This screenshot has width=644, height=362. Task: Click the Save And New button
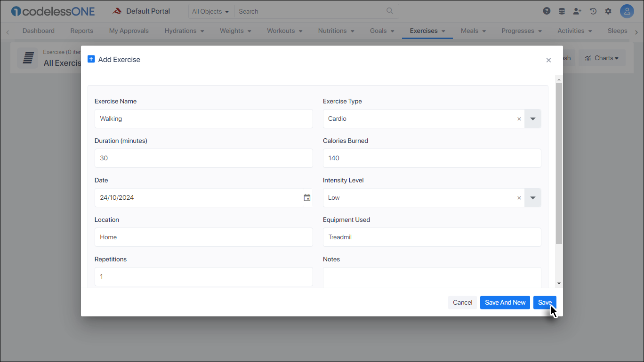pyautogui.click(x=505, y=302)
